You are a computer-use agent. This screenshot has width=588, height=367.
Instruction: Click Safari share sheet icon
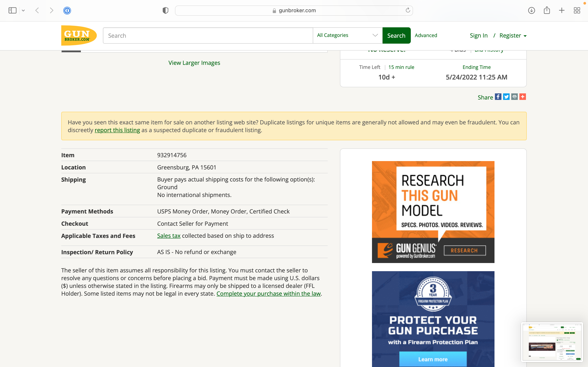coord(547,10)
